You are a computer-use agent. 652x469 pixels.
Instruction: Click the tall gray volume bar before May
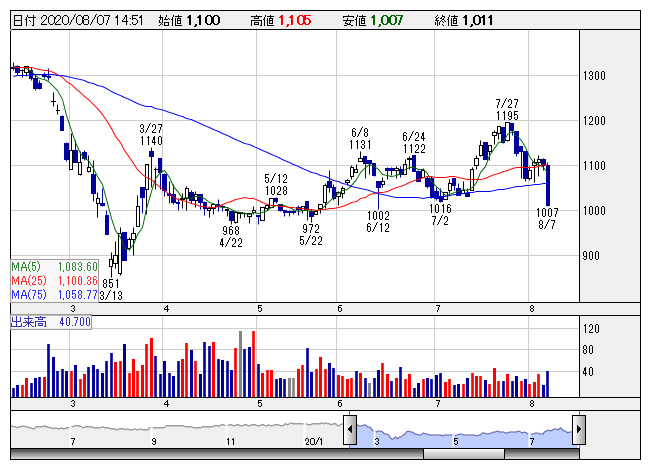click(x=240, y=364)
